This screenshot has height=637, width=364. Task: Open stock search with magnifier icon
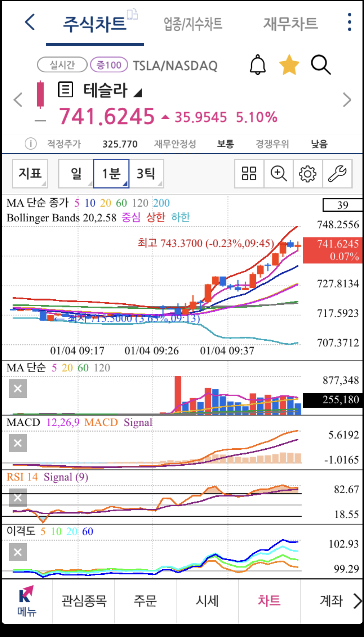[320, 65]
